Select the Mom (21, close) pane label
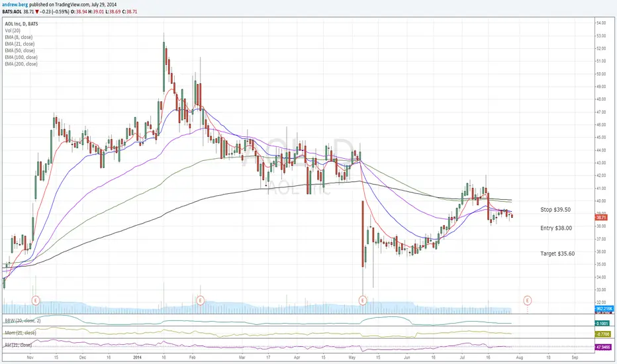The width and height of the screenshot is (617, 364). coord(21,333)
